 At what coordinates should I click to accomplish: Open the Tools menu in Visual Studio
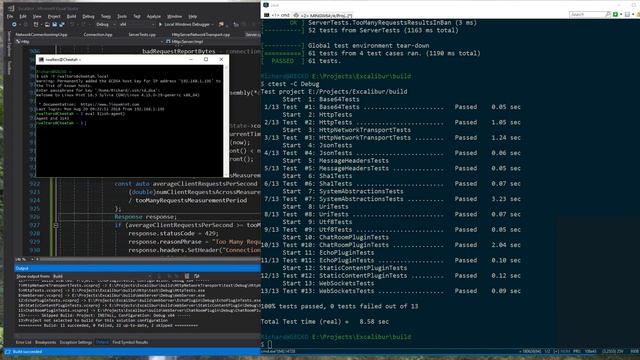[122, 16]
